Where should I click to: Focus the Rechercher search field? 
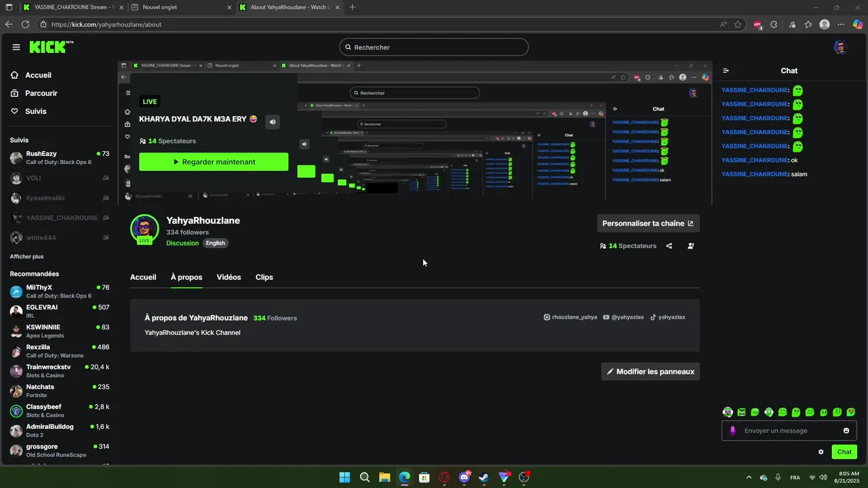434,47
